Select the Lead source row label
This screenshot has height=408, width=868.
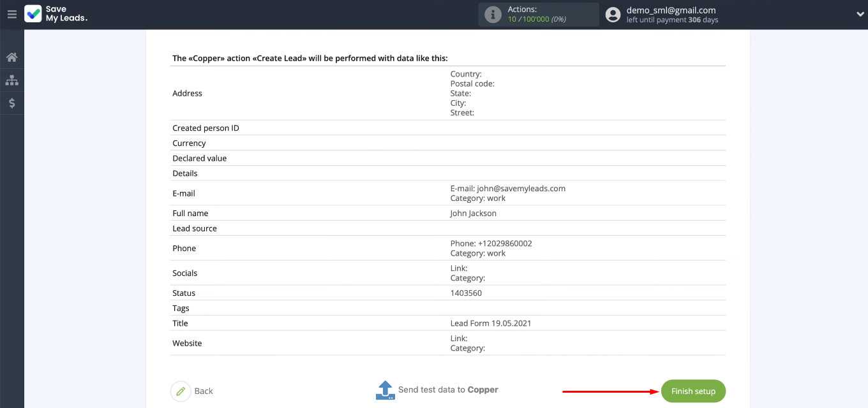tap(195, 228)
